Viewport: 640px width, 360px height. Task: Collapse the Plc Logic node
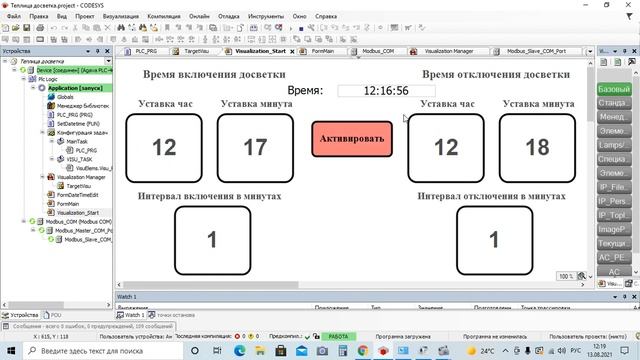pyautogui.click(x=24, y=79)
